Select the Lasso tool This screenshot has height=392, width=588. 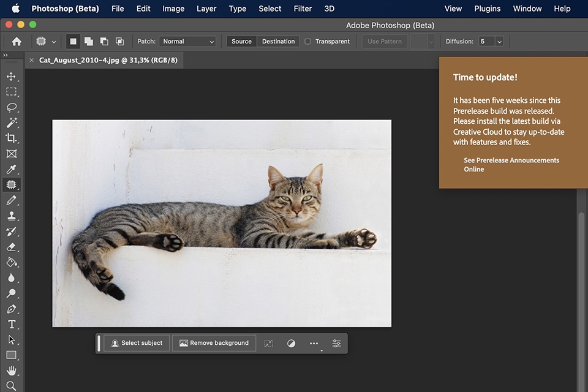pyautogui.click(x=11, y=107)
